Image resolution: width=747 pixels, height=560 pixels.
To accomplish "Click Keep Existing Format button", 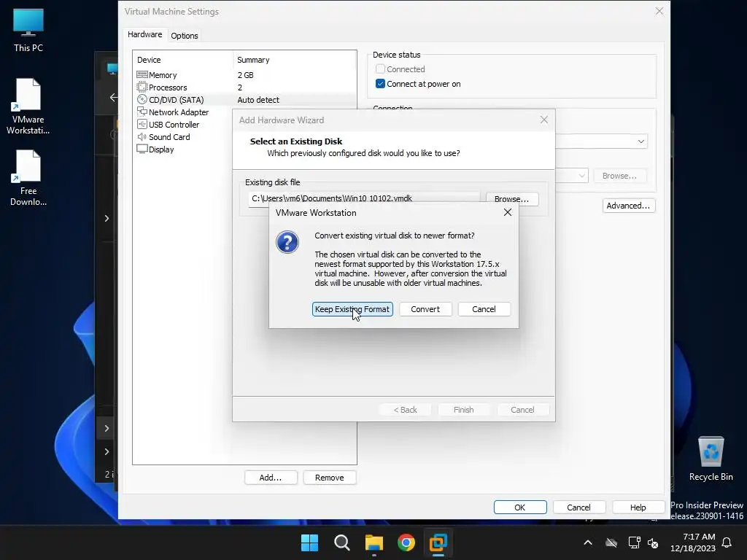I will click(x=352, y=309).
